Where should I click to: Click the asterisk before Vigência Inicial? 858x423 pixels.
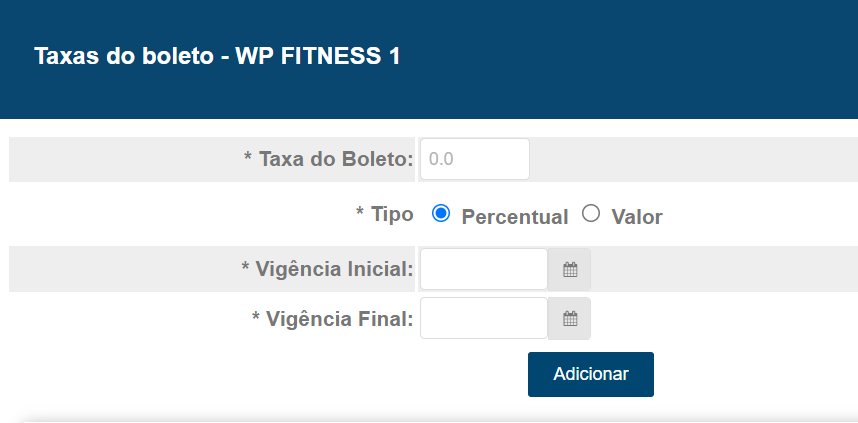pyautogui.click(x=246, y=268)
